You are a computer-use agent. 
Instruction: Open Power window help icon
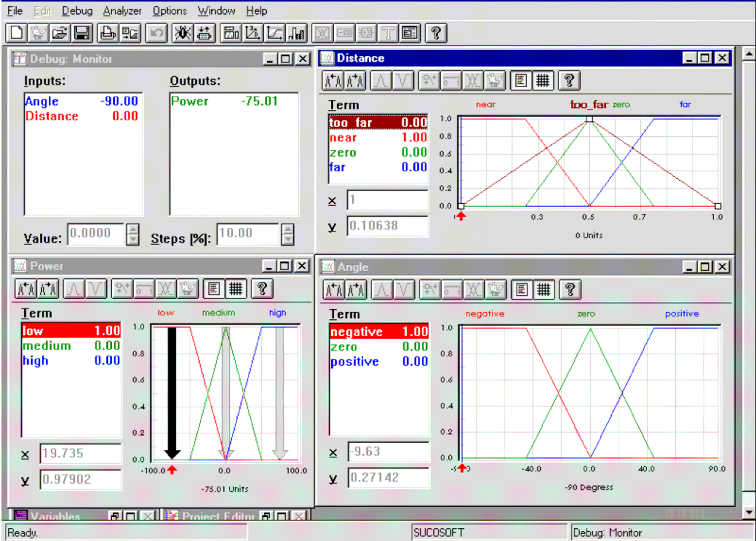262,288
